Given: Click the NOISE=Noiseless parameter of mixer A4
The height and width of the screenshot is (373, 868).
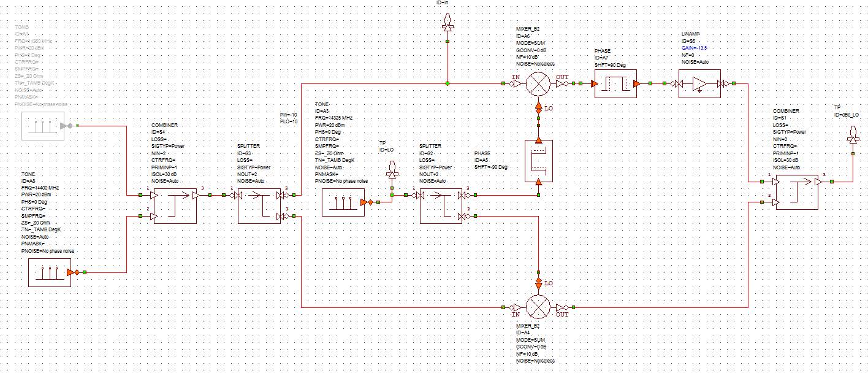Looking at the screenshot, I should pos(535,361).
